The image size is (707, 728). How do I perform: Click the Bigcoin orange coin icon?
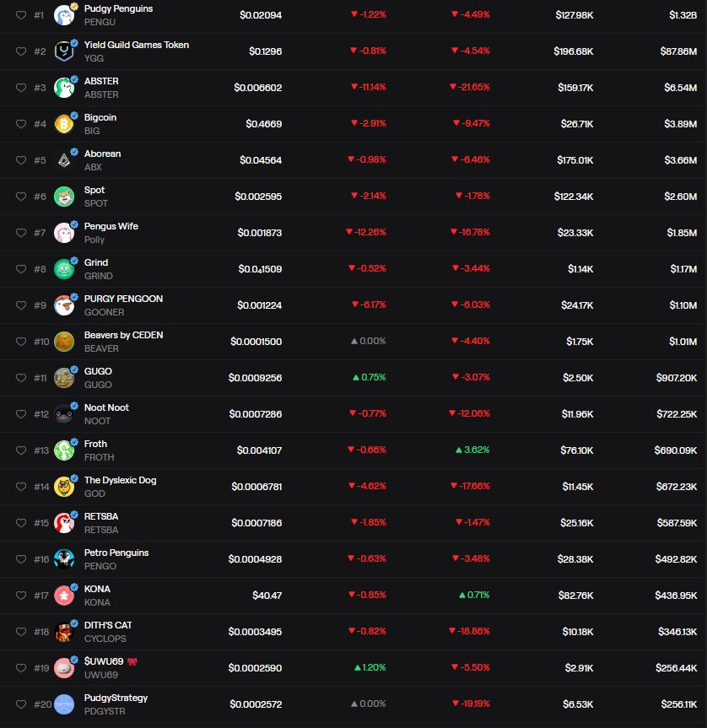(x=64, y=124)
